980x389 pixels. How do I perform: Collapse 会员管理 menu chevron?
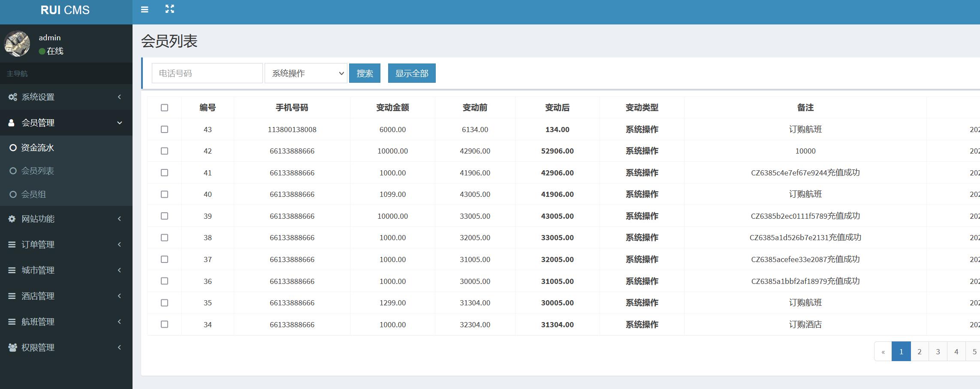[120, 123]
